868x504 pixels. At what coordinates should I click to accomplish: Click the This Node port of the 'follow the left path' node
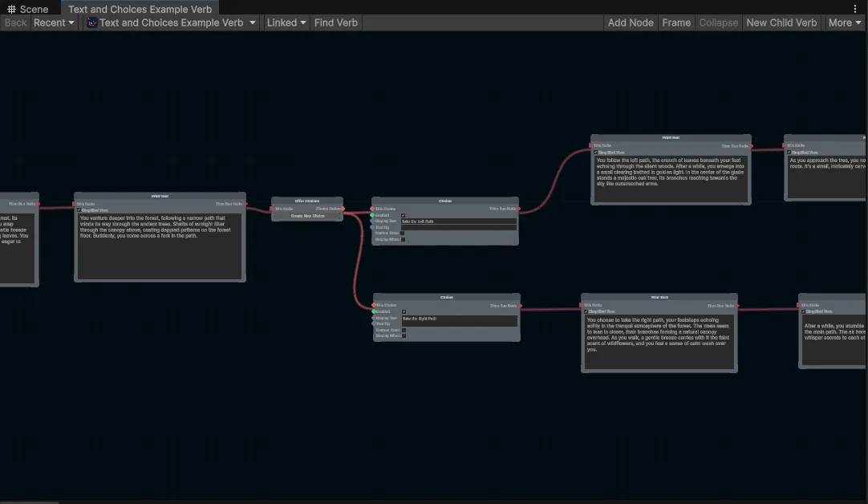pos(591,145)
